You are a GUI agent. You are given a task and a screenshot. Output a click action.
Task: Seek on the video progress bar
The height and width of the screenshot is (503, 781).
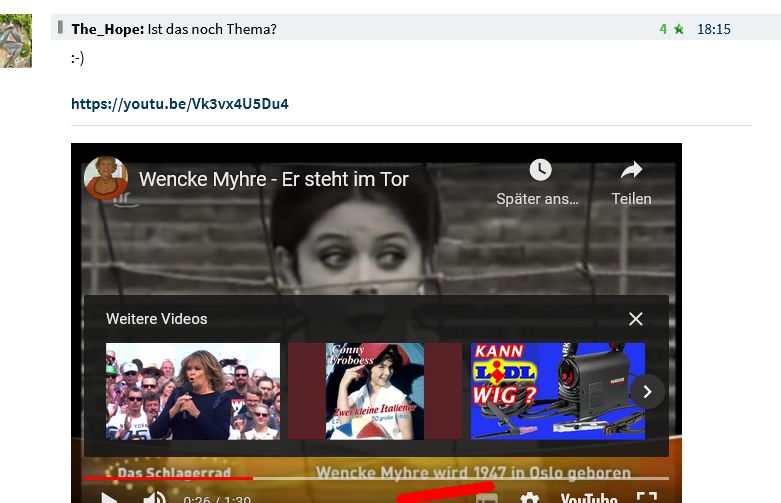(x=376, y=478)
